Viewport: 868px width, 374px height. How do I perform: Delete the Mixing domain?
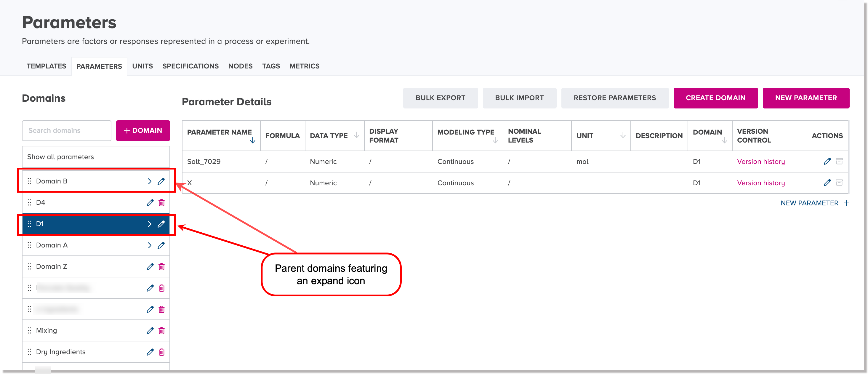tap(161, 330)
